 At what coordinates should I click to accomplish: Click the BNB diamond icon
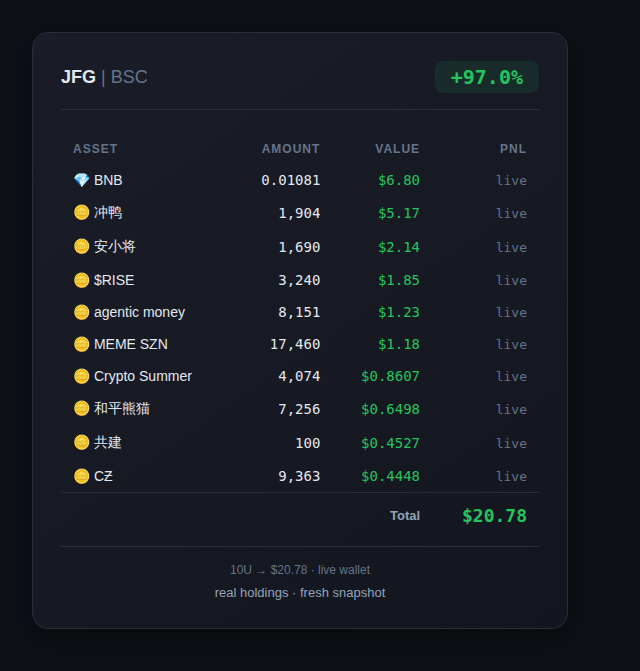tap(81, 180)
